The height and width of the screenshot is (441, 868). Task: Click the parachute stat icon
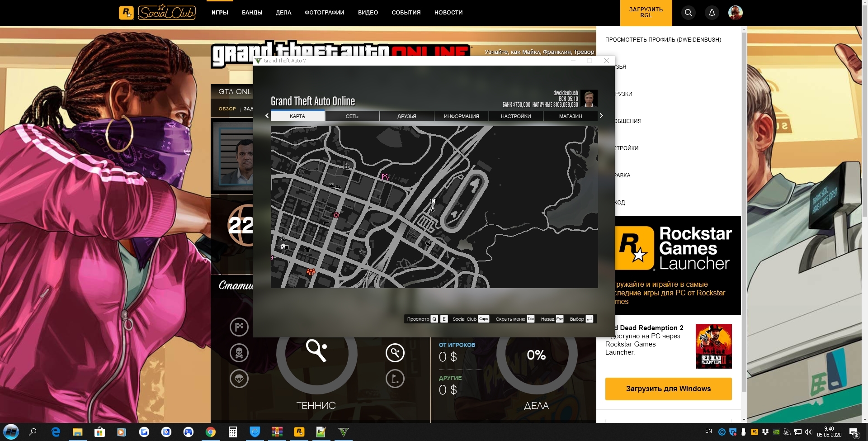point(239,379)
